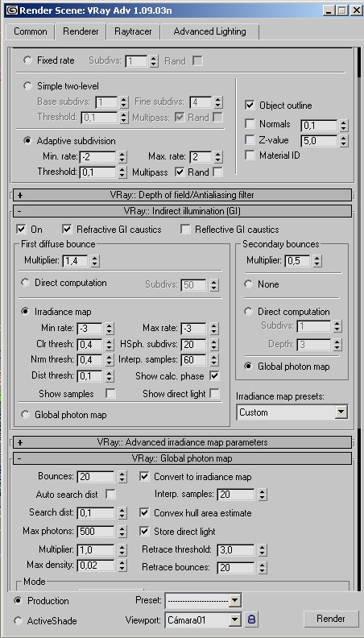Adjust the Bounces spinner arrows
Viewport: 364px width, 638px height.
click(122, 476)
